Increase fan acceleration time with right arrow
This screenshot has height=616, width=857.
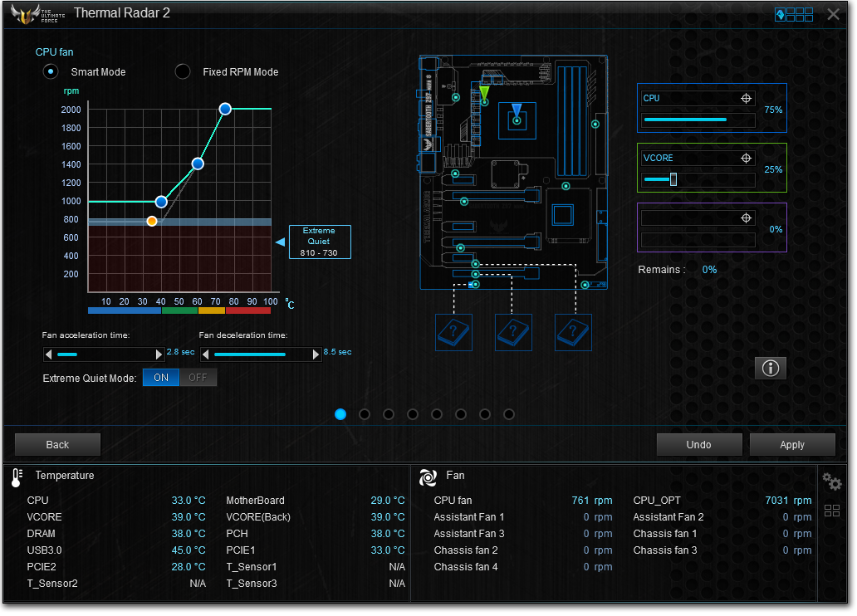point(159,354)
